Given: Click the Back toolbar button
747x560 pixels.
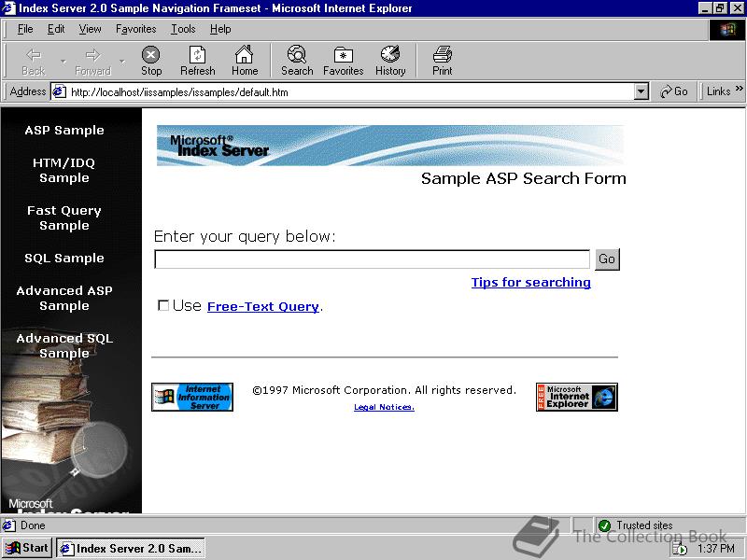Looking at the screenshot, I should click(x=34, y=62).
